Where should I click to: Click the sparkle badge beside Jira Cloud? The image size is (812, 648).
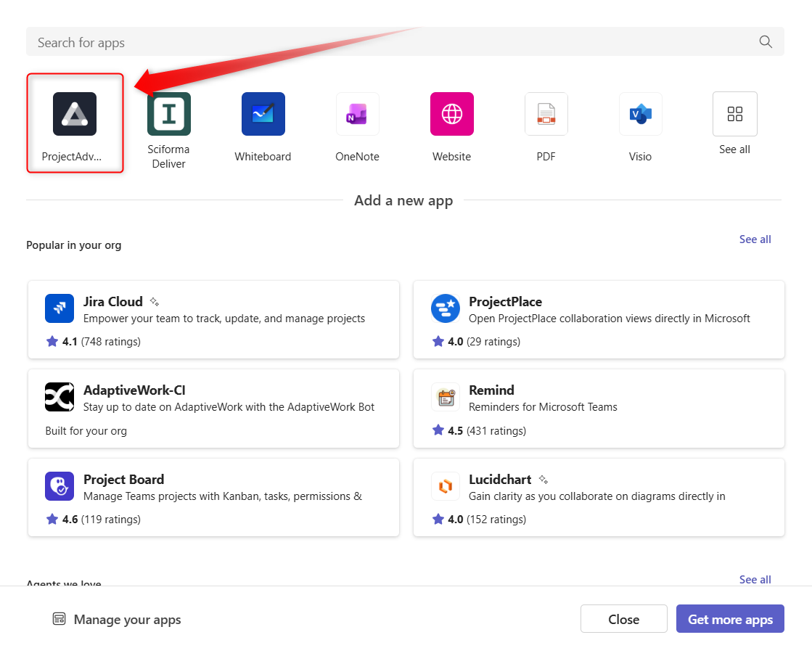[x=155, y=301]
